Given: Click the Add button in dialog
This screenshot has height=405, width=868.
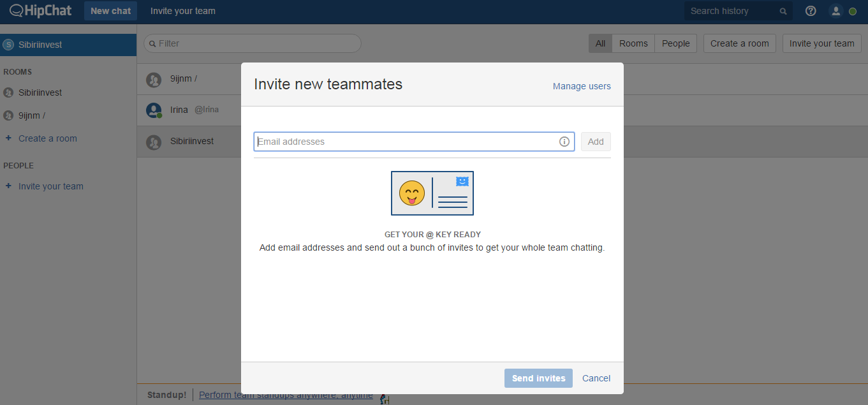Looking at the screenshot, I should (x=596, y=142).
